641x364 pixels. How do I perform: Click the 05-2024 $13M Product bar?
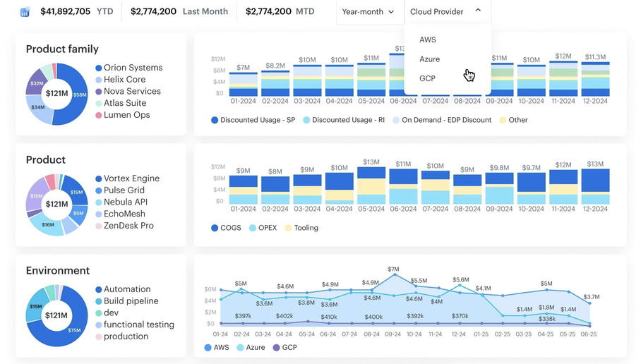(371, 186)
